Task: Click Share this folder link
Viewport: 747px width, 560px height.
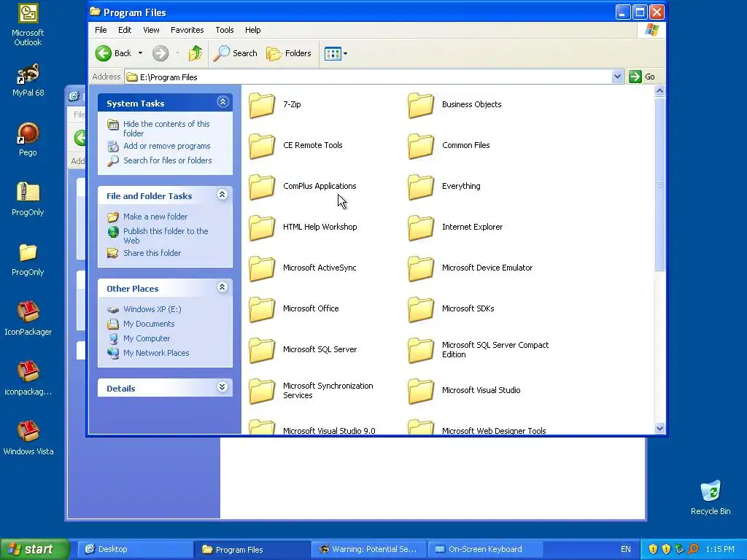Action: point(152,253)
